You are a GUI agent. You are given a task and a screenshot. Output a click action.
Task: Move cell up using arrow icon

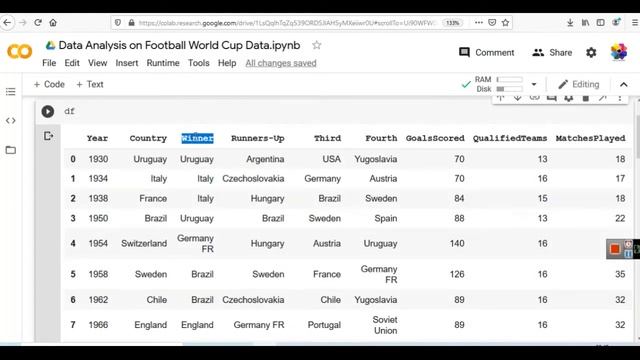pyautogui.click(x=500, y=98)
